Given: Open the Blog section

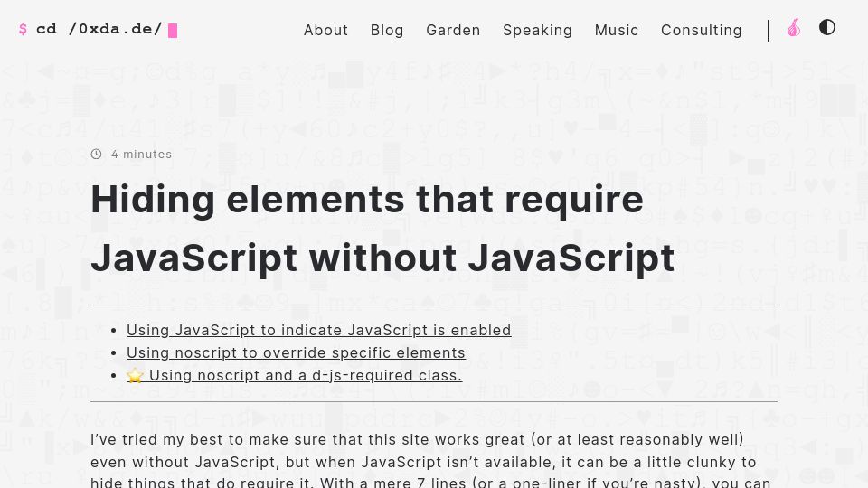Looking at the screenshot, I should 387,30.
